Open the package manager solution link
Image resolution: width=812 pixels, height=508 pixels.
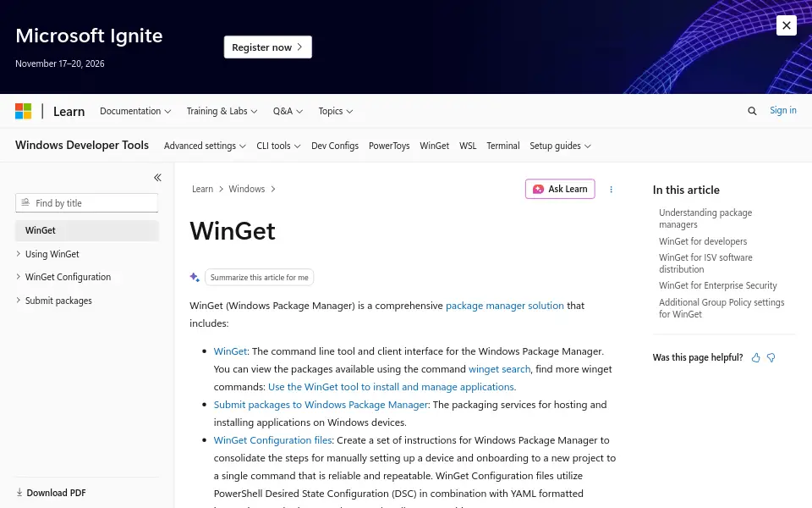click(x=505, y=306)
